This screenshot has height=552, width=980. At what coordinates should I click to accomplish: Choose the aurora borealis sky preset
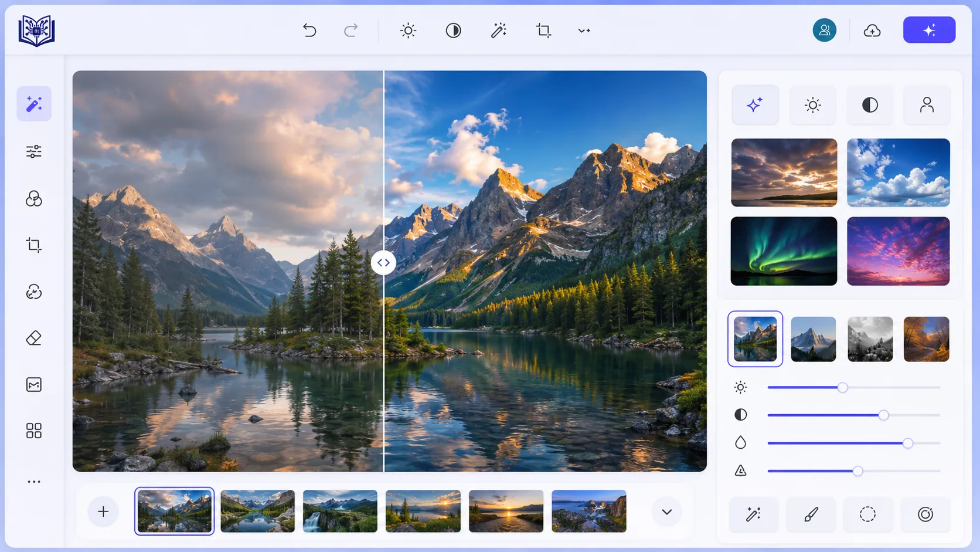click(x=784, y=251)
